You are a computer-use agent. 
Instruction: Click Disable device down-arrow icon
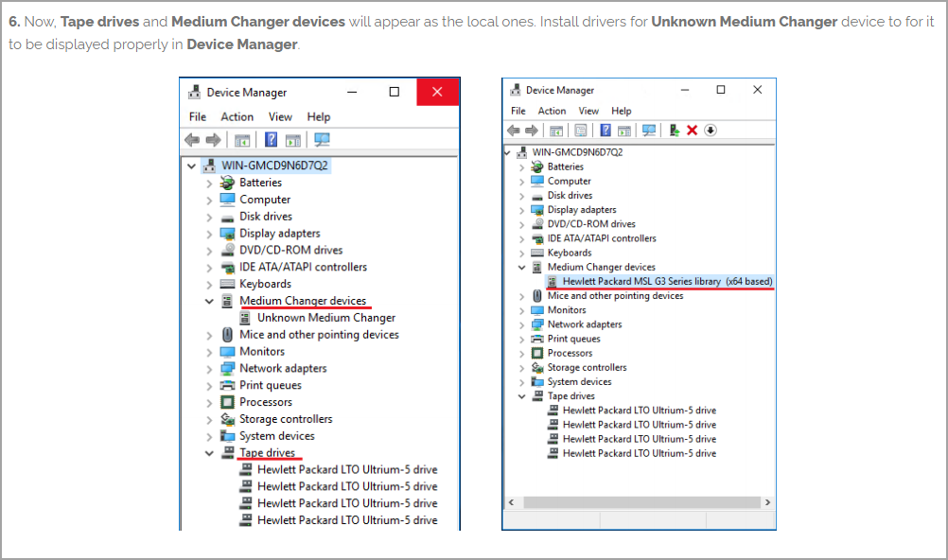coord(711,130)
